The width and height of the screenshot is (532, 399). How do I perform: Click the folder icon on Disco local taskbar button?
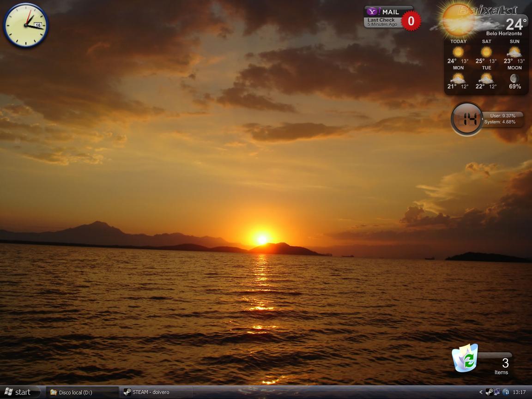pos(53,392)
